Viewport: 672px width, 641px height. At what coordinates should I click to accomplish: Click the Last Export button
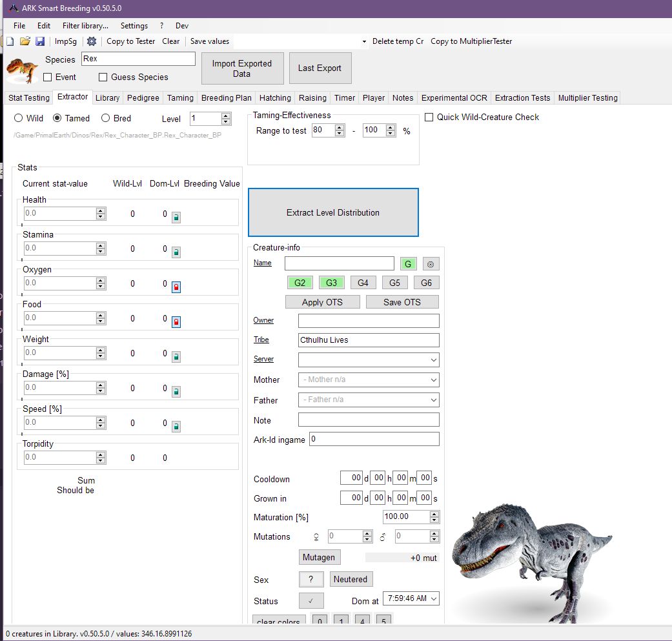click(x=320, y=68)
